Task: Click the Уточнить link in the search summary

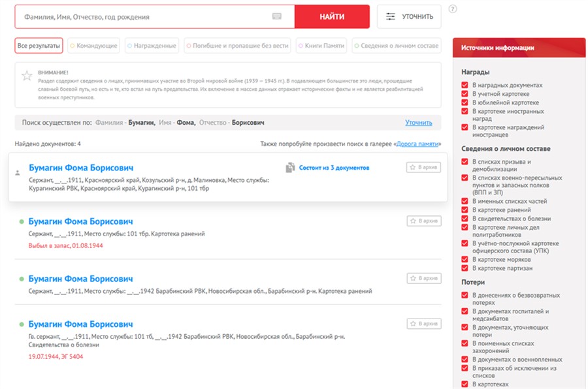Action: [419, 123]
